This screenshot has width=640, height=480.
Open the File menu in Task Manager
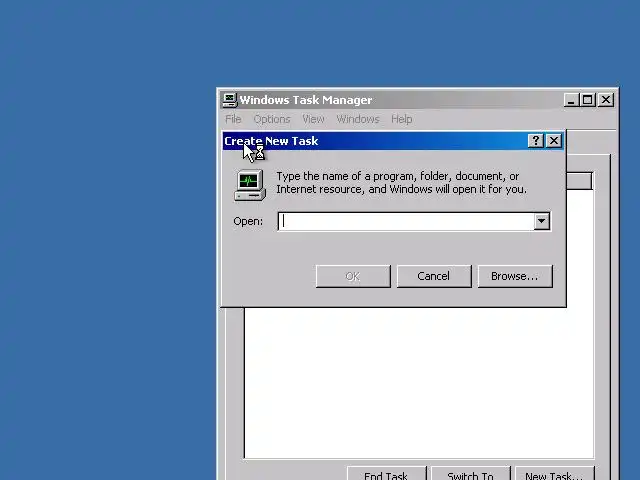coord(233,119)
